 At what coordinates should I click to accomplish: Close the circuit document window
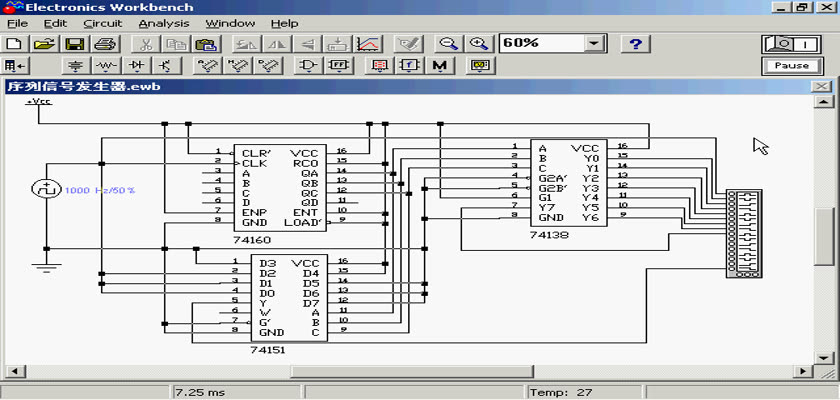pyautogui.click(x=821, y=87)
